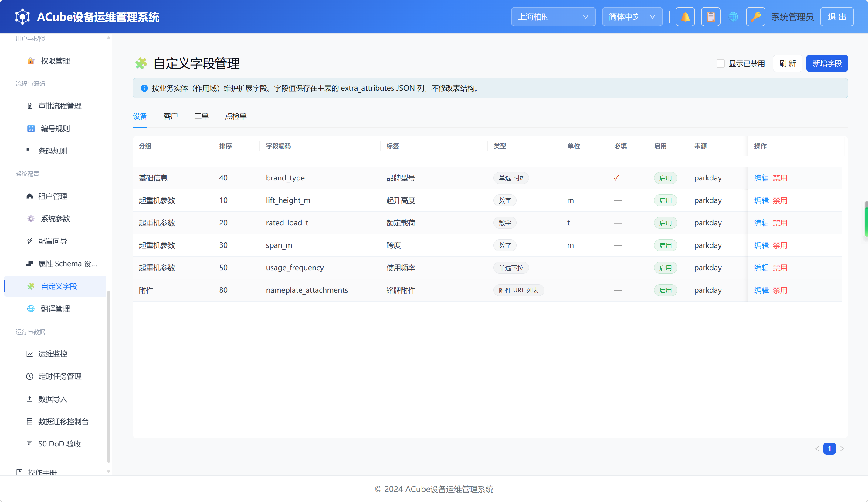Click the key icon in header
This screenshot has width=868, height=502.
point(755,16)
